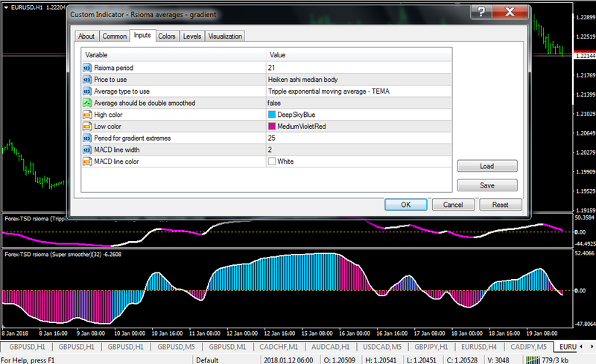Open the Tripple exponential moving average value list
Screen dimensions: 596x364
[x=329, y=91]
